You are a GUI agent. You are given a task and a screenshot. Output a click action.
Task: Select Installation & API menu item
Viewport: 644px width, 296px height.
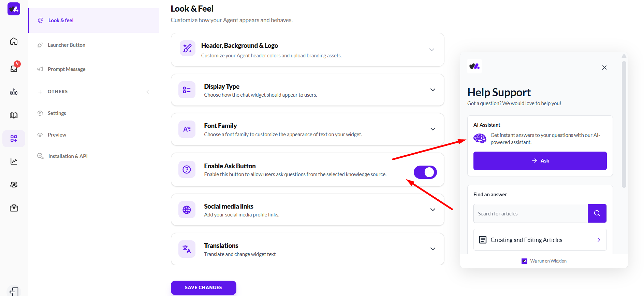pos(68,156)
